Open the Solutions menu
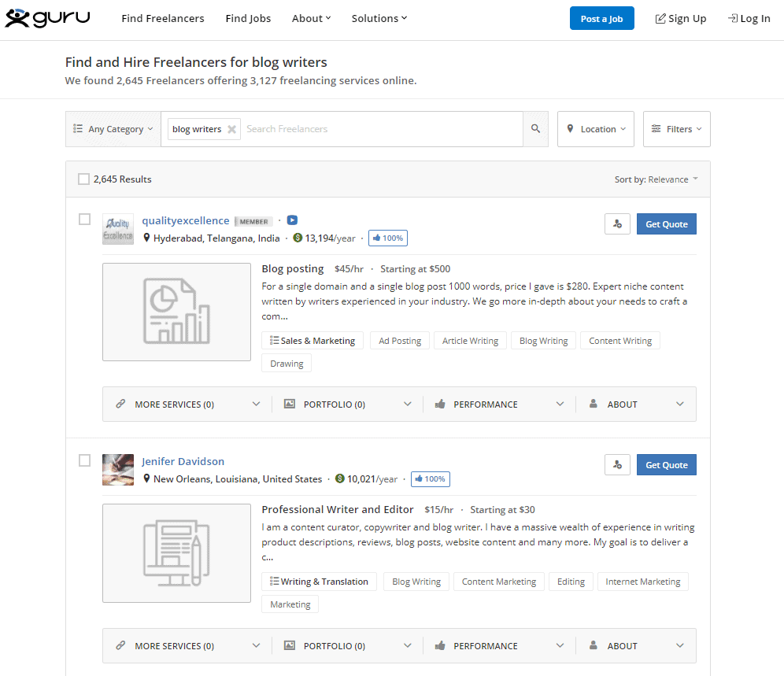784x676 pixels. pos(379,19)
